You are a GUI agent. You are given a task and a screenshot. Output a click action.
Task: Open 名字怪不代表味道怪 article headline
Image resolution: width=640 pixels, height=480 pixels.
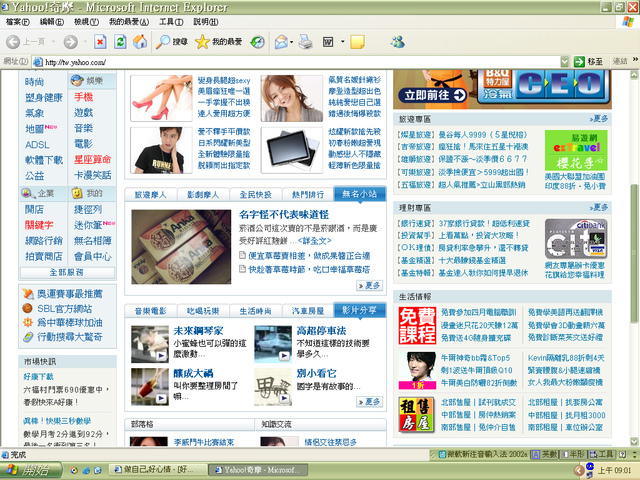click(x=284, y=215)
